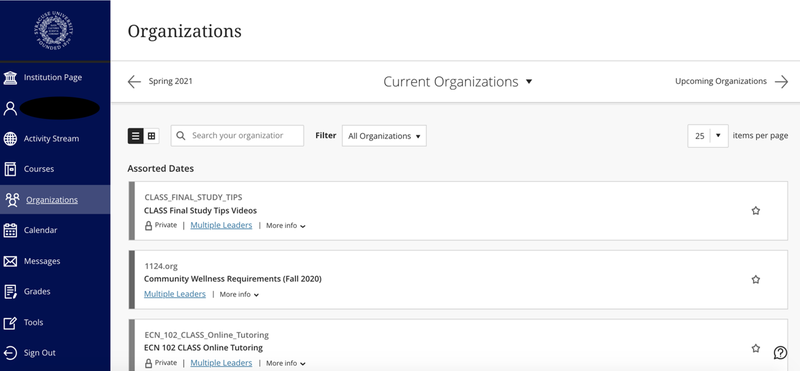Viewport: 800px width, 371px height.
Task: Open the Calendar grid icon
Action: click(x=10, y=230)
